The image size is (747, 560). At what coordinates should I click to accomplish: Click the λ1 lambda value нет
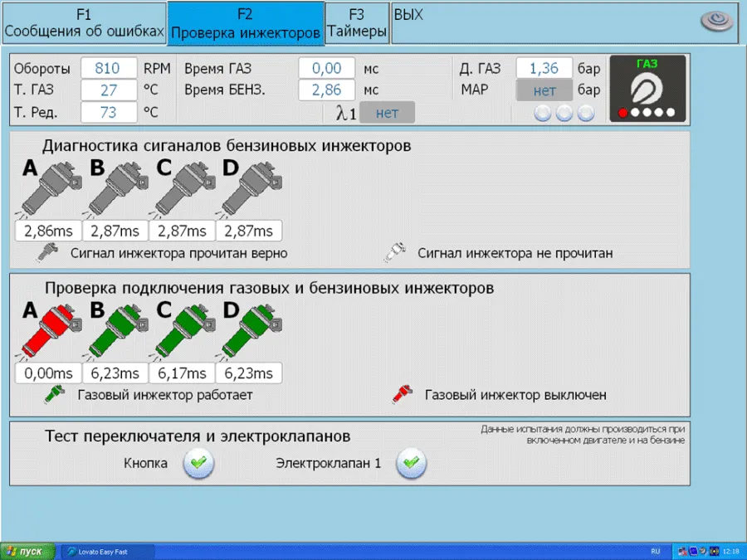(387, 113)
